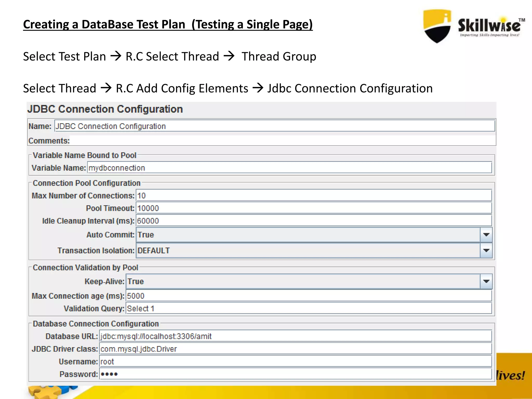Click the Connection Pool Configuration group label

[87, 183]
